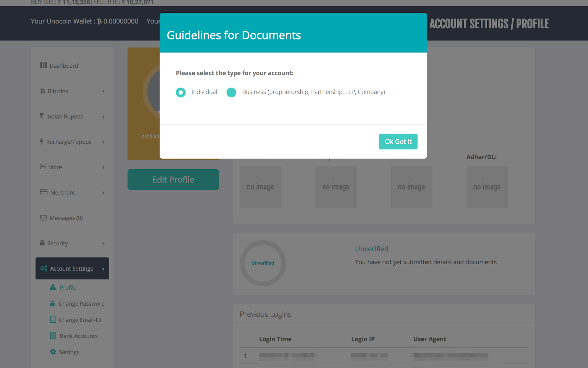Image resolution: width=588 pixels, height=368 pixels.
Task: Click the Bitcoins currency icon in sidebar
Action: (x=43, y=91)
